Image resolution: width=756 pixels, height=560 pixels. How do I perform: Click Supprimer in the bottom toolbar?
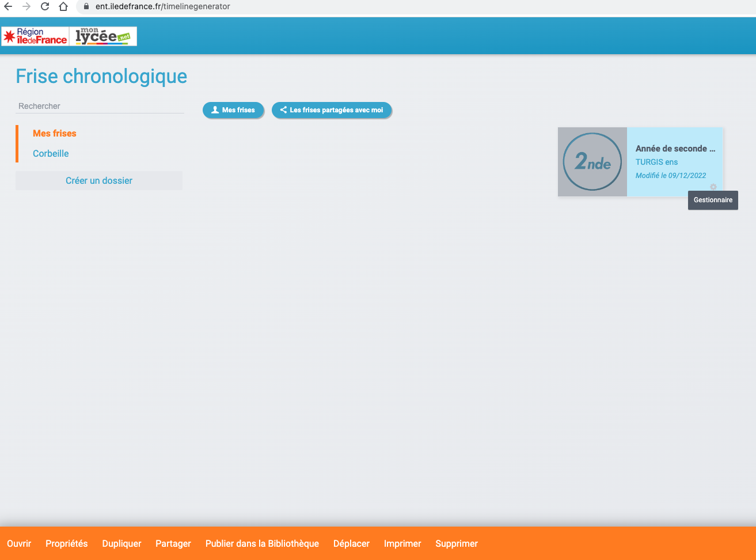457,543
